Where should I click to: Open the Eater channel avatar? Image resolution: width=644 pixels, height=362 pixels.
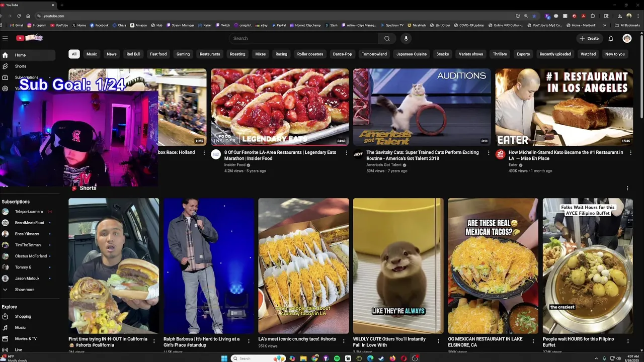click(500, 154)
